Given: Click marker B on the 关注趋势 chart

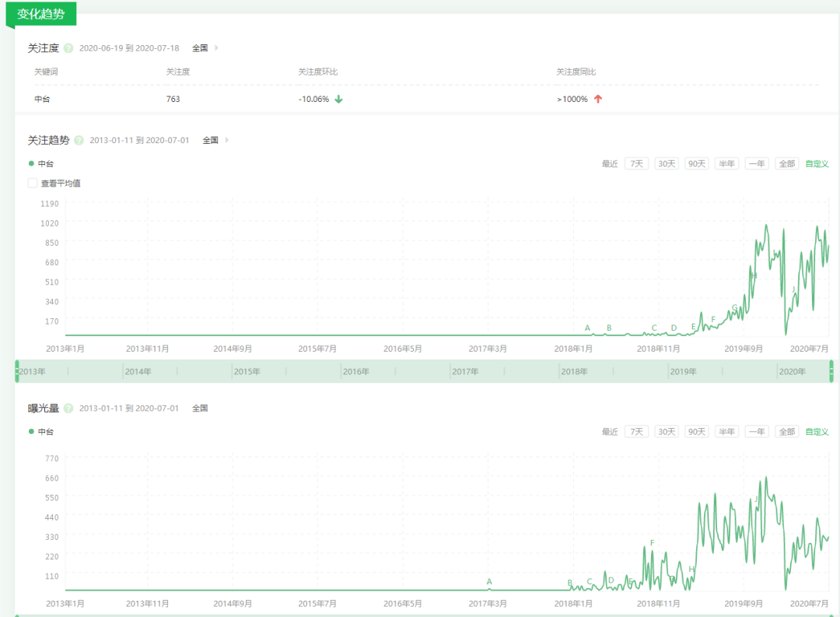Looking at the screenshot, I should (x=609, y=328).
